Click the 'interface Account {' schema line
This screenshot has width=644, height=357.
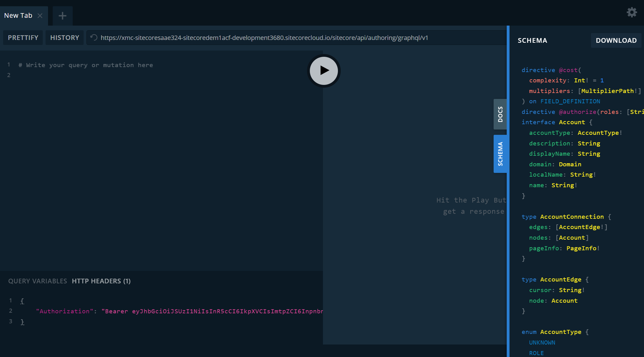click(x=557, y=122)
